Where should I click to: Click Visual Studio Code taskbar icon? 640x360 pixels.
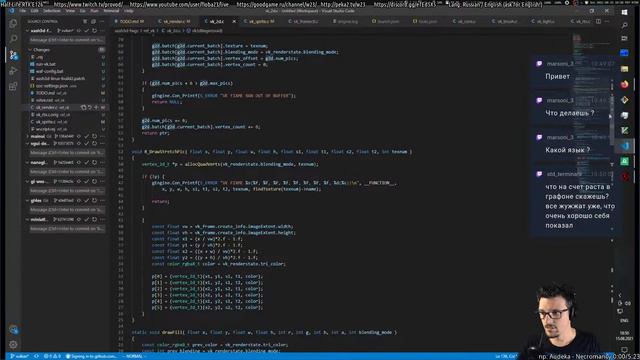pyautogui.click(x=624, y=146)
